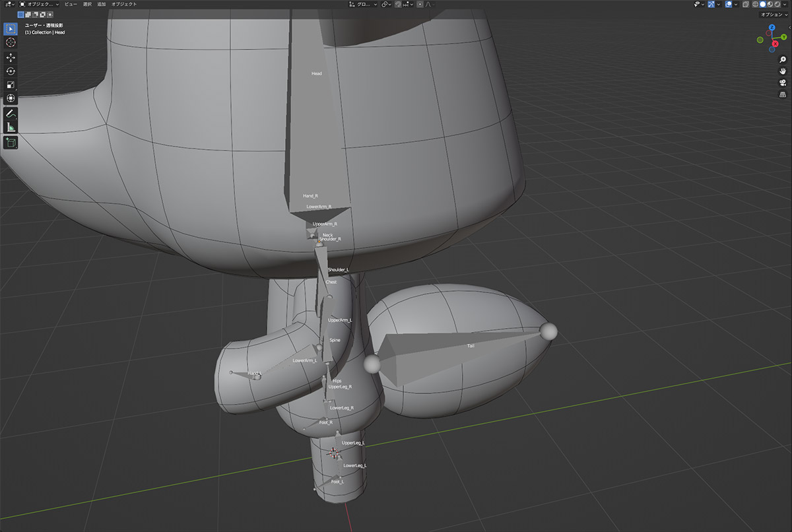Click the Z axis on navigation gizmo
Viewport: 792px width, 532px height.
click(x=772, y=28)
